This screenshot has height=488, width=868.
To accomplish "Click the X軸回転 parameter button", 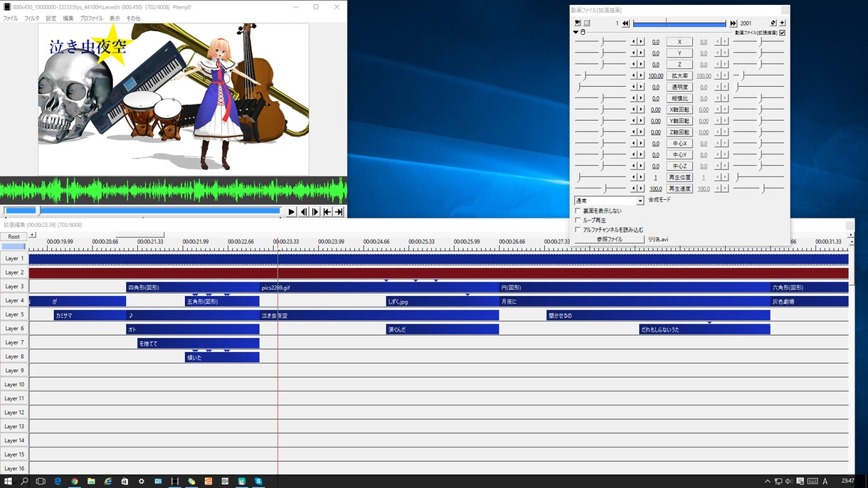I will [679, 110].
